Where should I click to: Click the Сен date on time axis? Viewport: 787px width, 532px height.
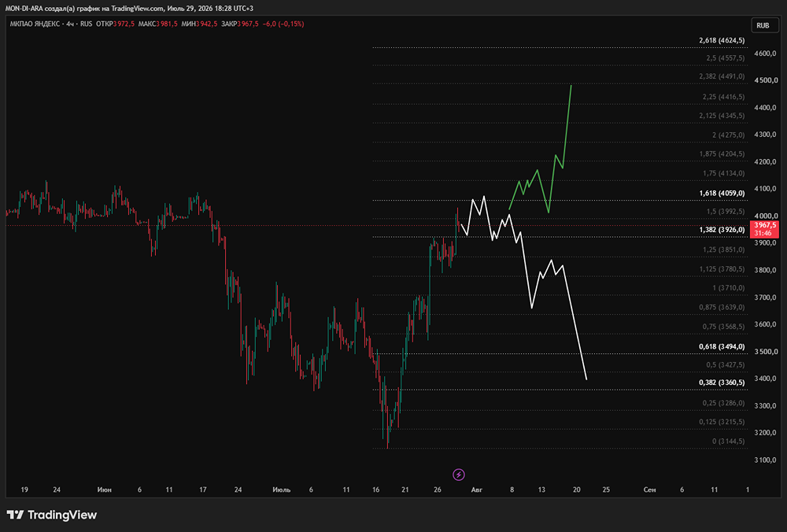649,490
